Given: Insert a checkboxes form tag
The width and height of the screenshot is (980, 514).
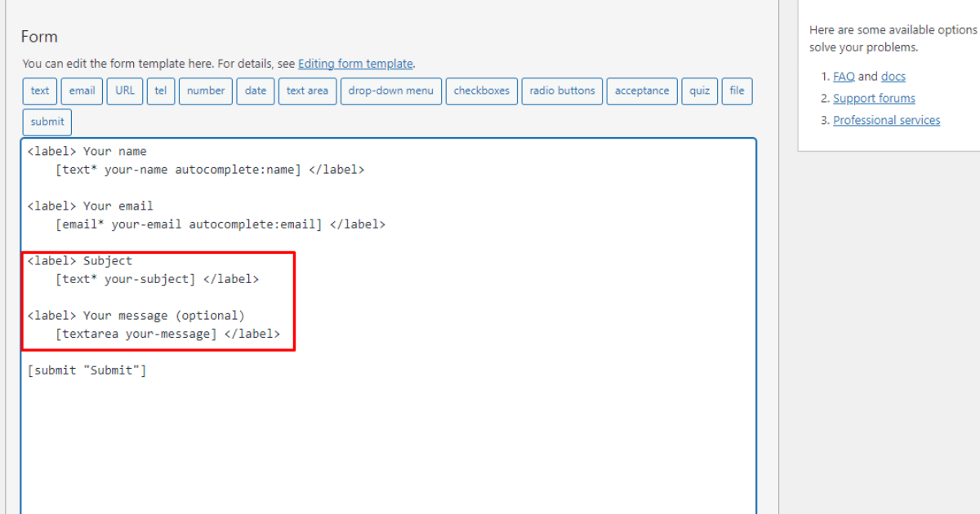Looking at the screenshot, I should pos(481,91).
